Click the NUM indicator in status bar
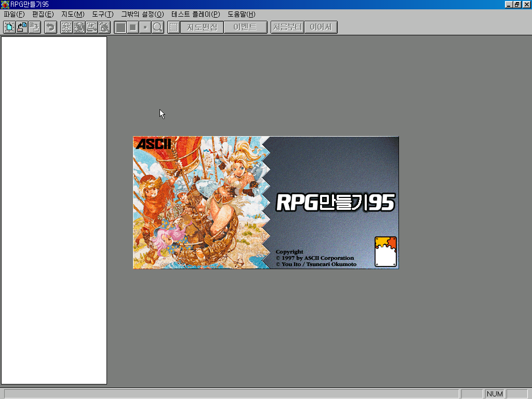The image size is (532, 399). click(x=495, y=394)
